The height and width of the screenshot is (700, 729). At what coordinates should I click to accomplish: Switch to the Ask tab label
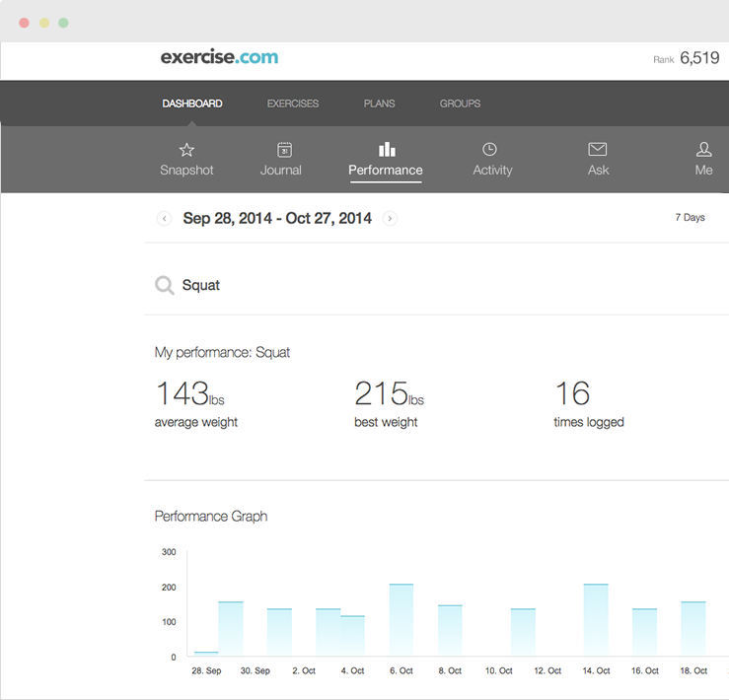[599, 171]
